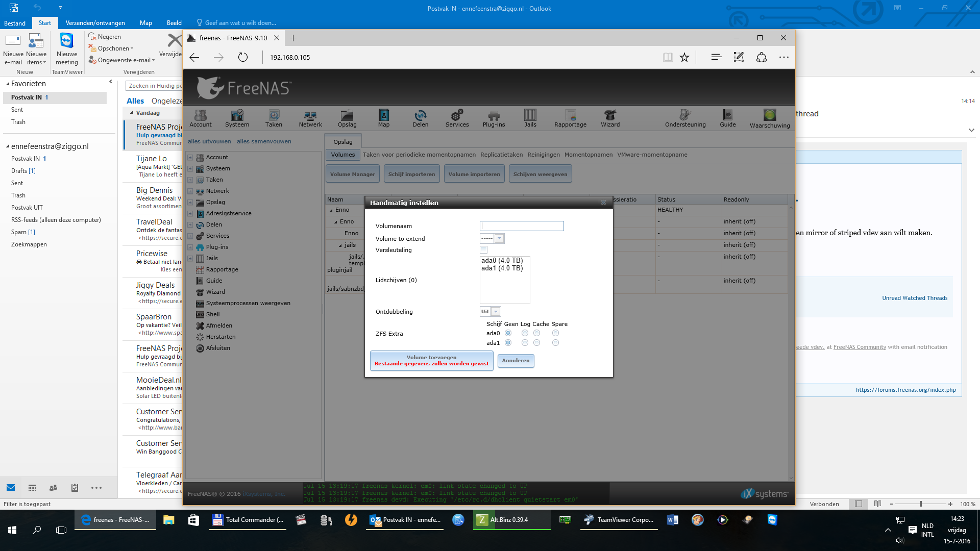This screenshot has width=980, height=551.
Task: Click Volume toevoegen button
Action: click(431, 361)
